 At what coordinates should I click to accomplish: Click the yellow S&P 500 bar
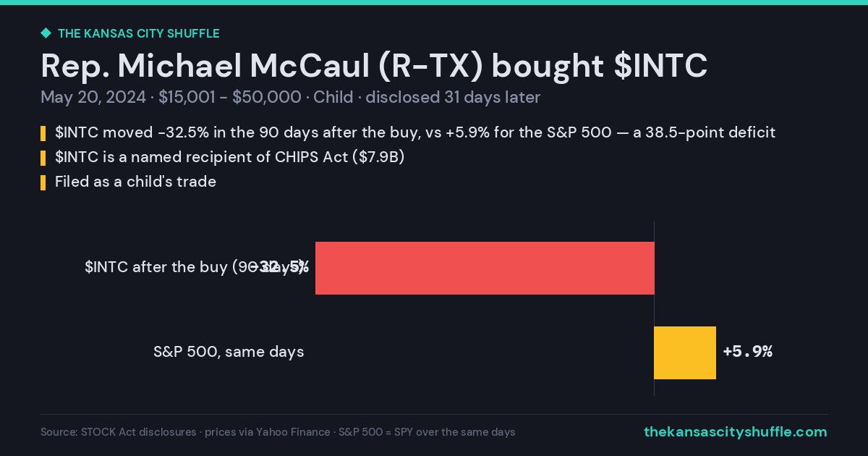coord(685,352)
